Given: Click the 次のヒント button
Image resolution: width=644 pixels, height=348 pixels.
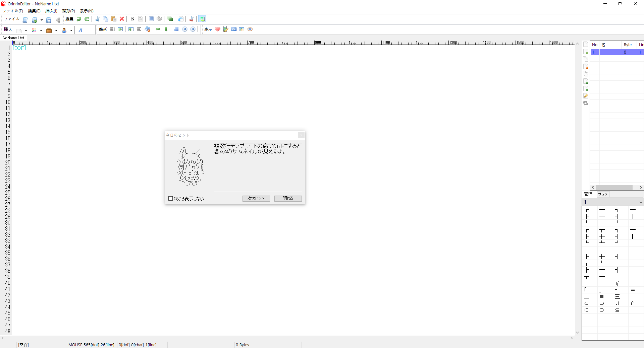Looking at the screenshot, I should pyautogui.click(x=256, y=199).
